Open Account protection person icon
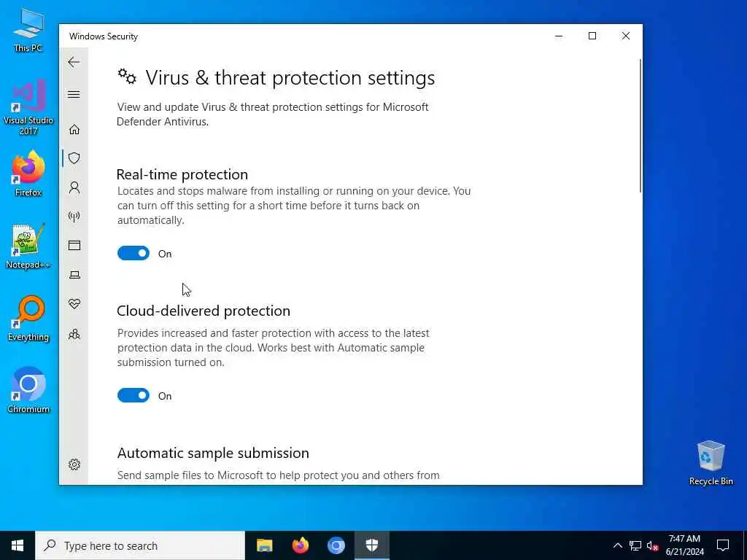The height and width of the screenshot is (560, 747). click(74, 187)
